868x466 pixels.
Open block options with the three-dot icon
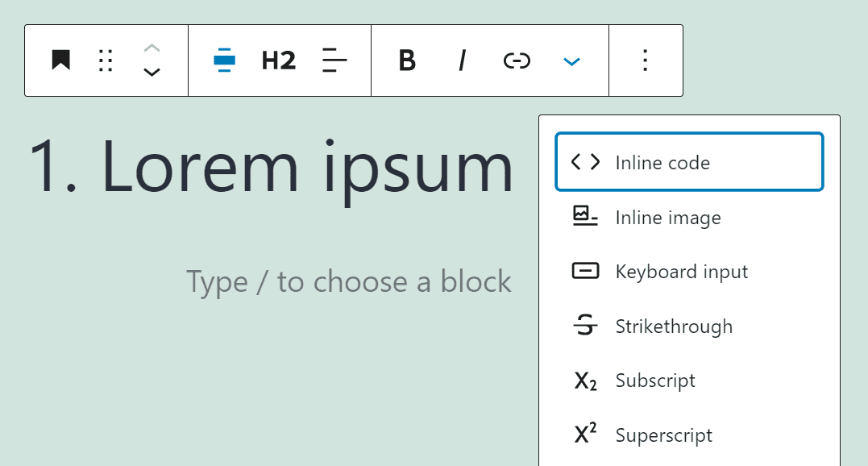point(645,60)
